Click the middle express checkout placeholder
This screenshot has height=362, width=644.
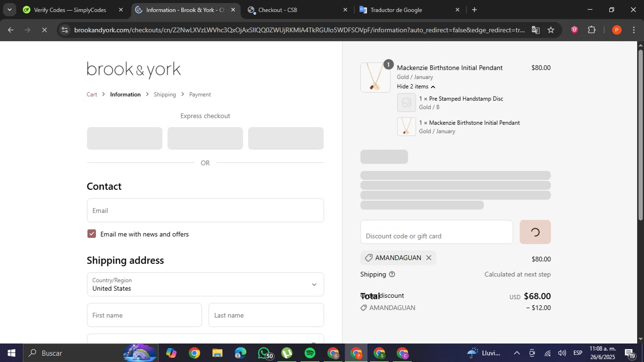point(205,138)
